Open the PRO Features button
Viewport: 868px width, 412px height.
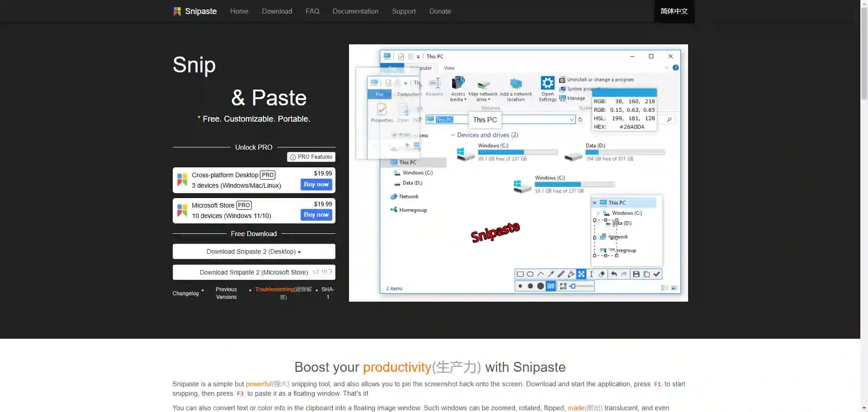(x=311, y=157)
